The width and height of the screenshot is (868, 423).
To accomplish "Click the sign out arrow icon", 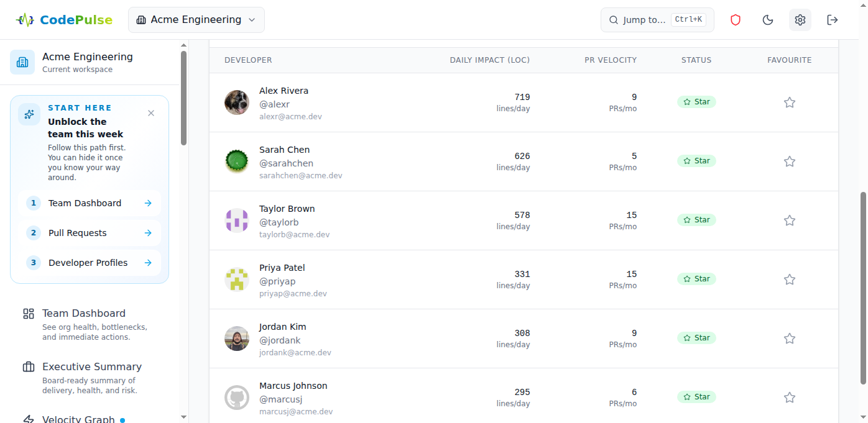I will click(x=833, y=20).
